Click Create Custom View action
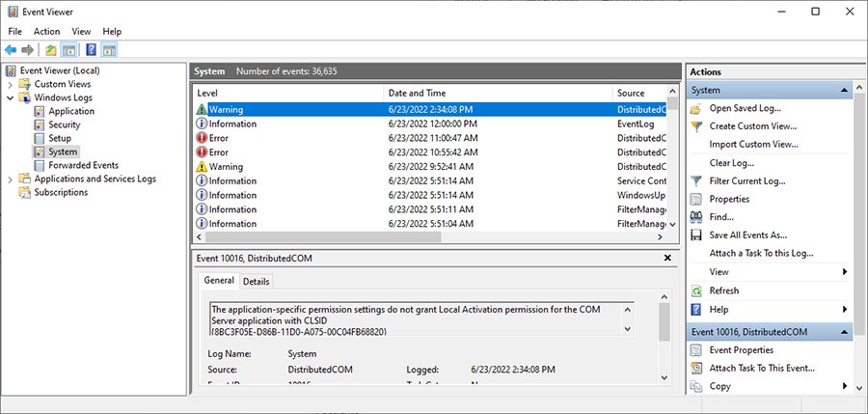Screen dimensions: 868x414 pos(752,126)
